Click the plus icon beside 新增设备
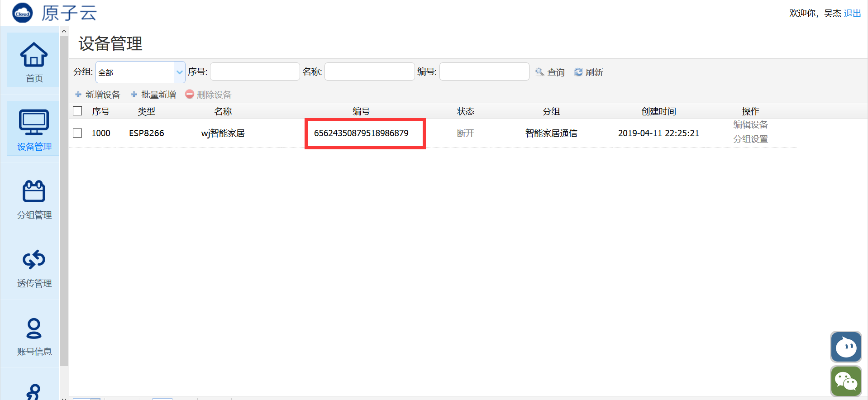This screenshot has width=868, height=400. pyautogui.click(x=78, y=95)
